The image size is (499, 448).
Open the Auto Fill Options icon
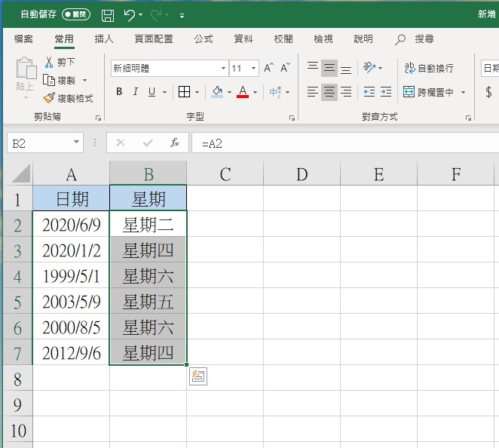[x=198, y=377]
